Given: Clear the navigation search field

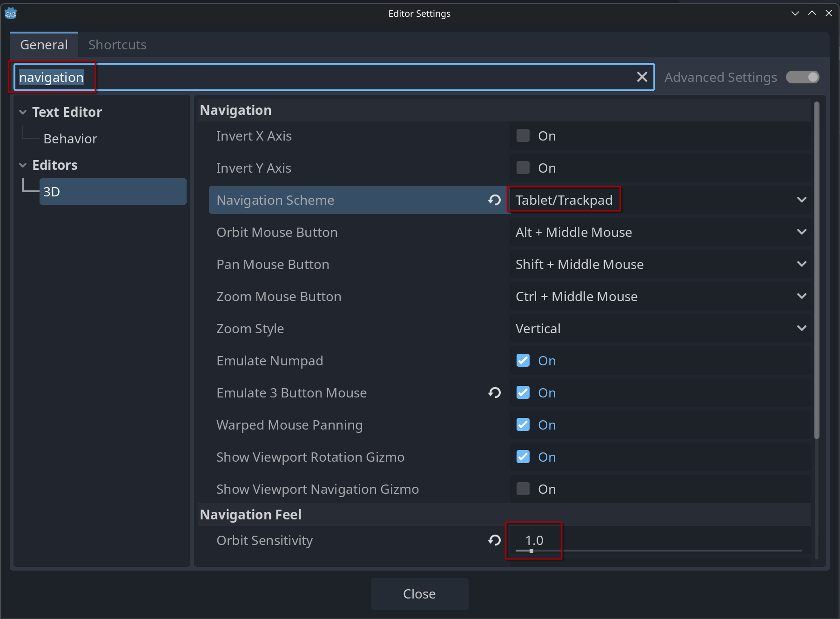Looking at the screenshot, I should tap(642, 77).
